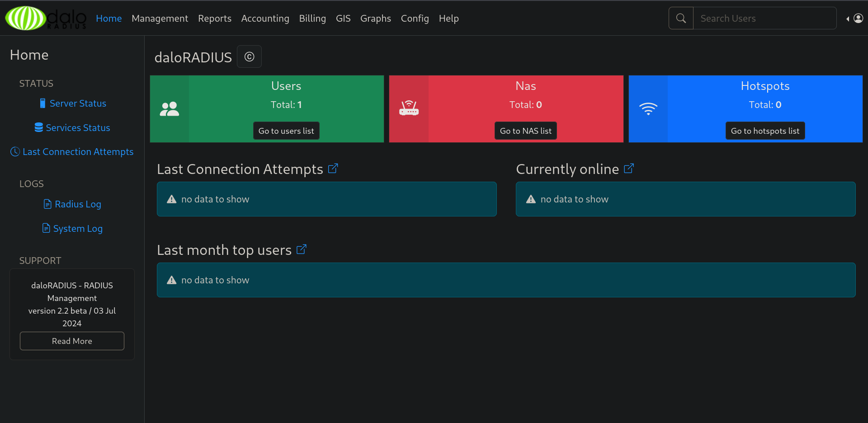Focus the Search Users field

coord(765,18)
